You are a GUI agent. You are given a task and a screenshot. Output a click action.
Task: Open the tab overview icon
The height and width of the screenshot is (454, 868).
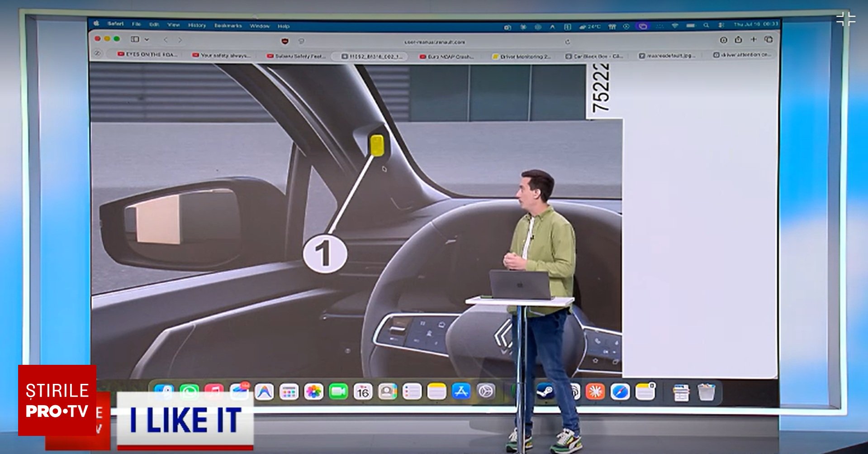[x=768, y=40]
